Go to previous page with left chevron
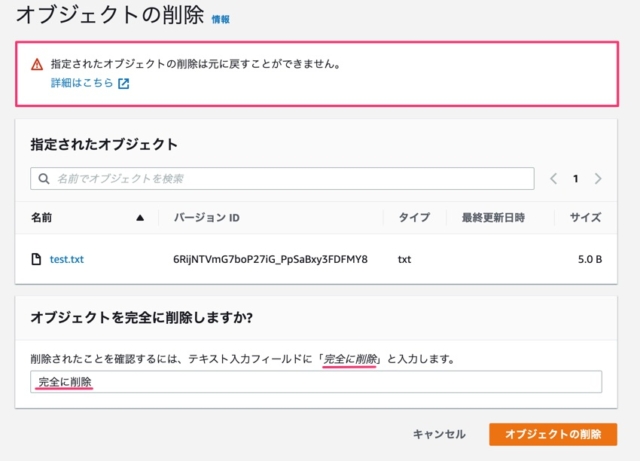 553,178
